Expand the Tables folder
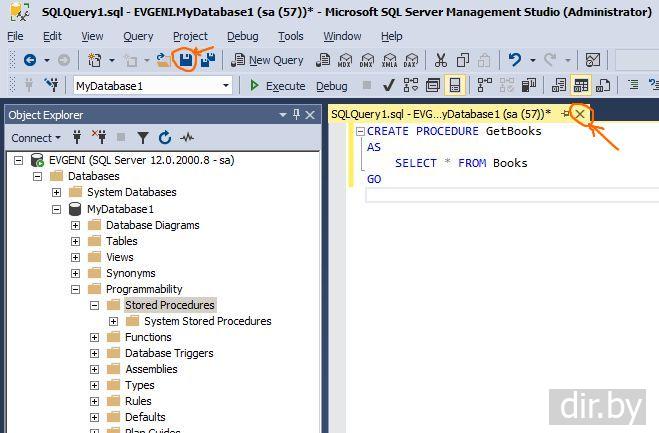Image resolution: width=659 pixels, height=433 pixels. click(x=75, y=241)
